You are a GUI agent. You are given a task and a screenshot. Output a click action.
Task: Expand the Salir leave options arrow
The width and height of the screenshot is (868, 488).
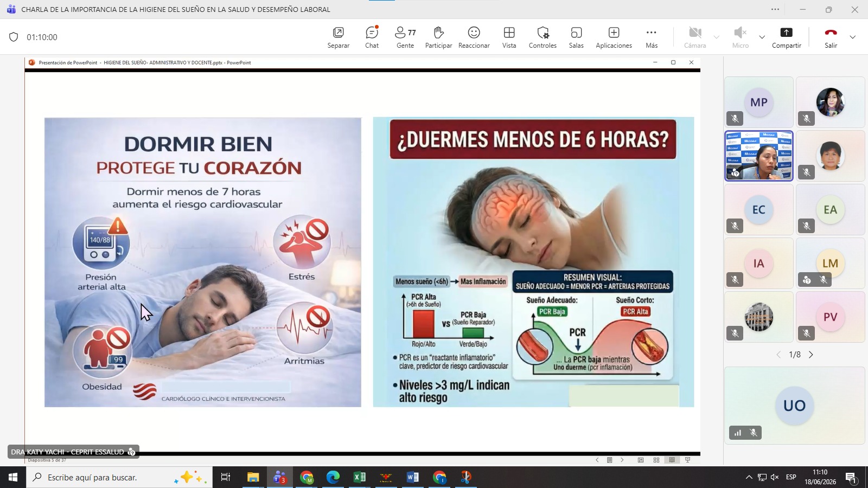pos(852,37)
